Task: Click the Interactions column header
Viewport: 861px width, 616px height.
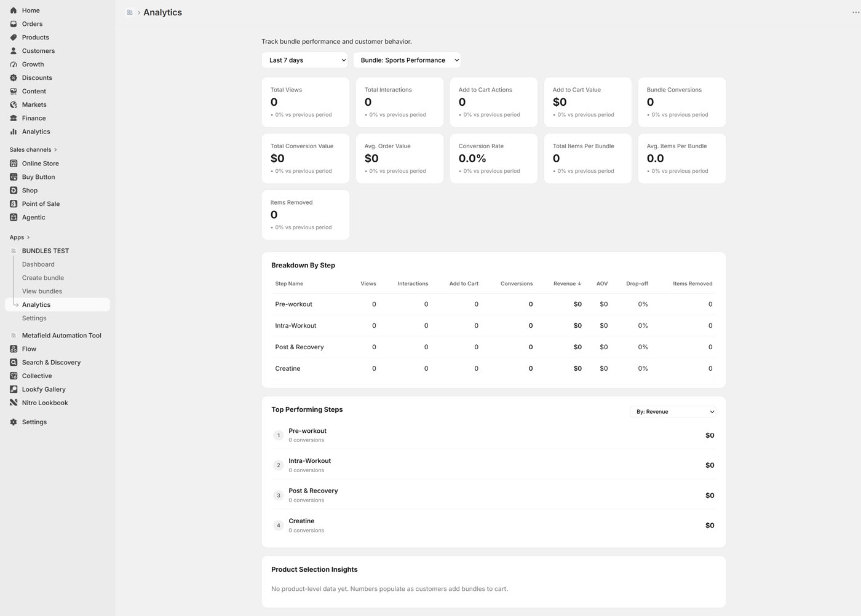Action: [413, 284]
